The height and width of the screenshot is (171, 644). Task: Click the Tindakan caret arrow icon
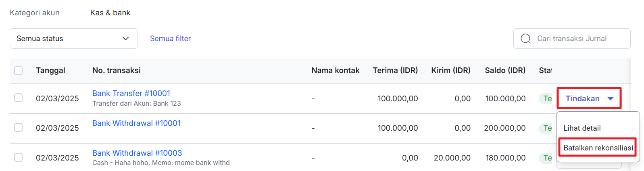pos(611,99)
